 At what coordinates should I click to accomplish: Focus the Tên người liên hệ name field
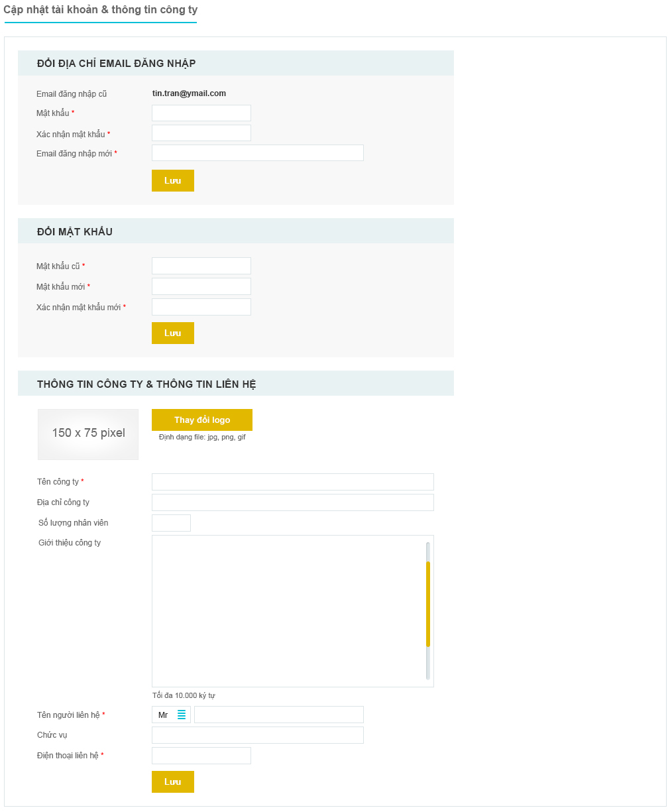coord(279,715)
